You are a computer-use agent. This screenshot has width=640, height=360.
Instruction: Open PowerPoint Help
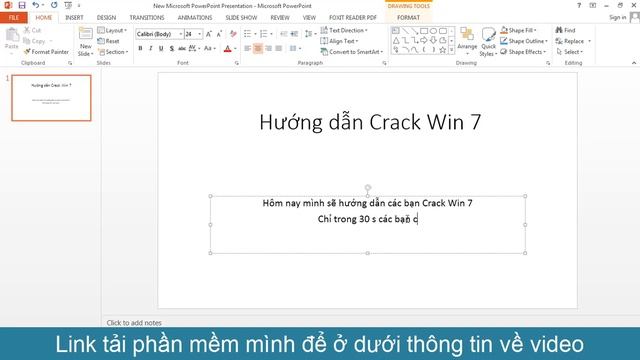click(x=579, y=5)
